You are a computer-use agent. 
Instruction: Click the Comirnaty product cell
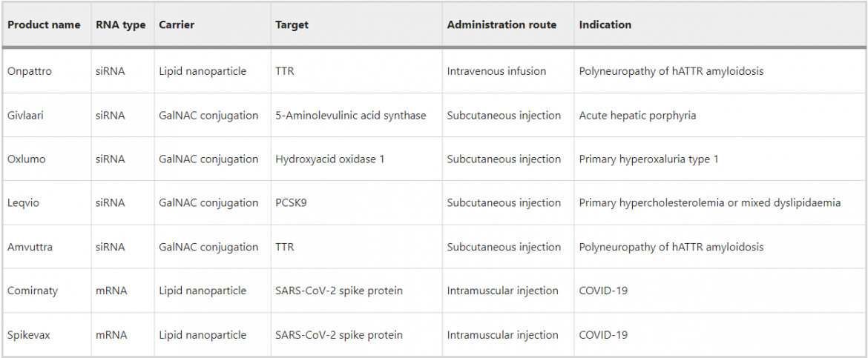32,291
